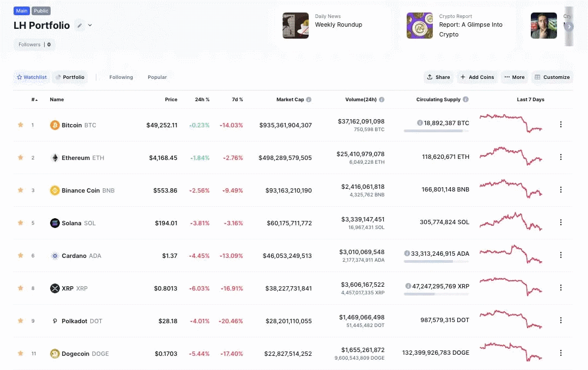Click the pencil edit icon beside LH Portfolio
Viewport: 588px width, 370px height.
tap(79, 25)
